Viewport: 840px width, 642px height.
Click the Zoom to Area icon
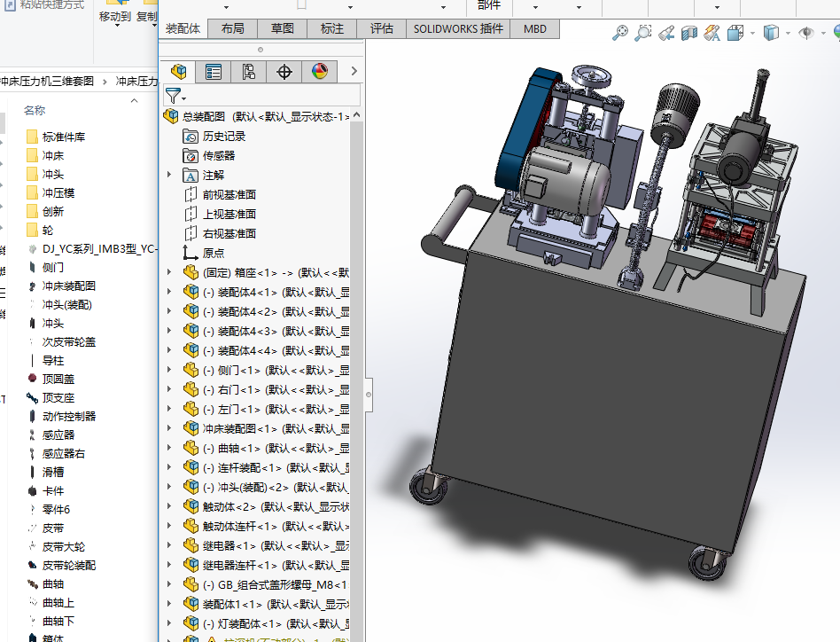point(643,34)
